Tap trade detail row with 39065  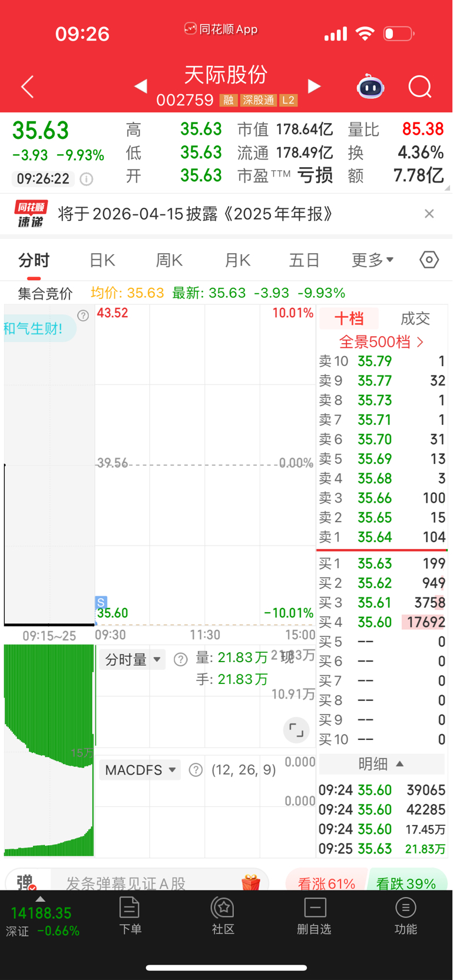pos(382,790)
